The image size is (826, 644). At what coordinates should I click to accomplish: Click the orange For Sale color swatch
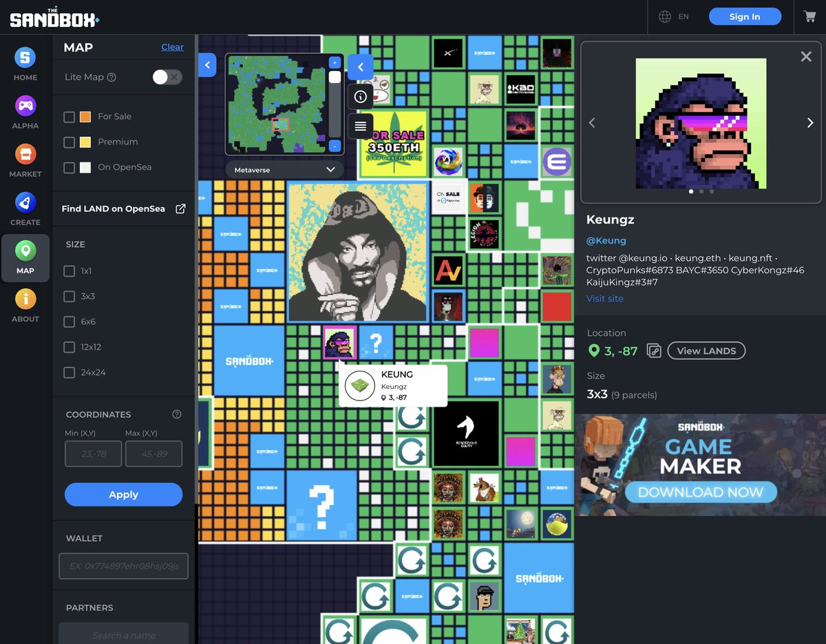tap(85, 117)
